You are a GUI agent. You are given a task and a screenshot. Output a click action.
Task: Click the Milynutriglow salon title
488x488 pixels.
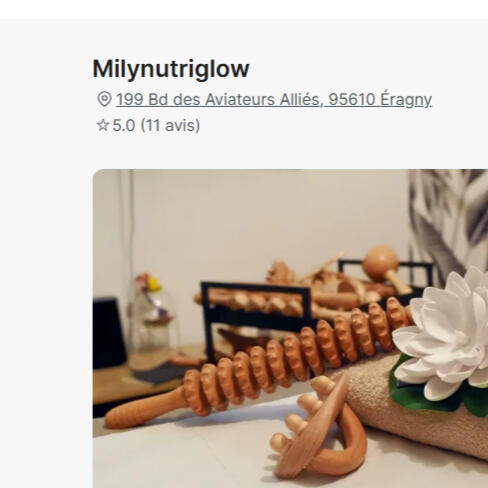point(171,69)
